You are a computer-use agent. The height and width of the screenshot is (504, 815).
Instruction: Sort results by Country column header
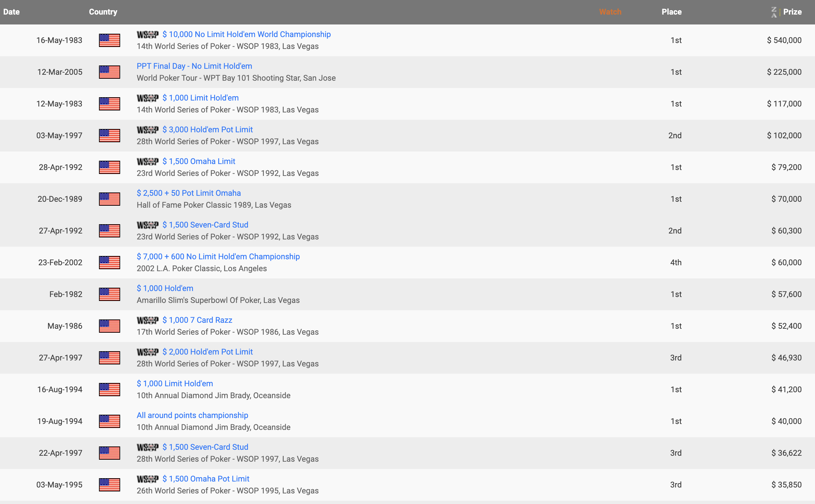click(x=103, y=12)
